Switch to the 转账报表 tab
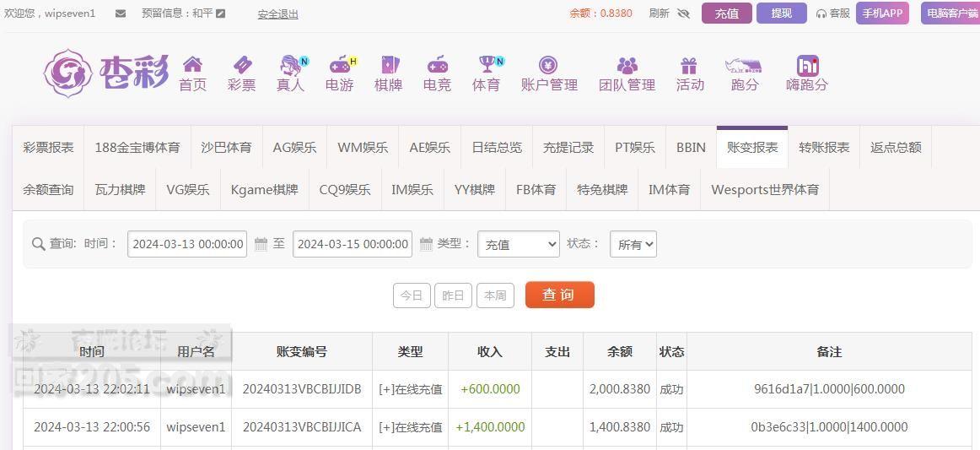The image size is (980, 450). (x=823, y=147)
